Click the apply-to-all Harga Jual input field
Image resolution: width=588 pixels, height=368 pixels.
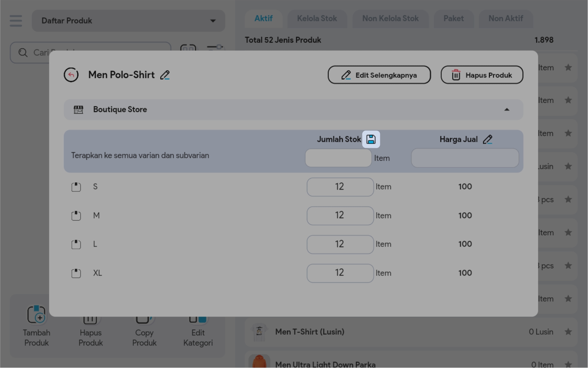[x=465, y=158]
